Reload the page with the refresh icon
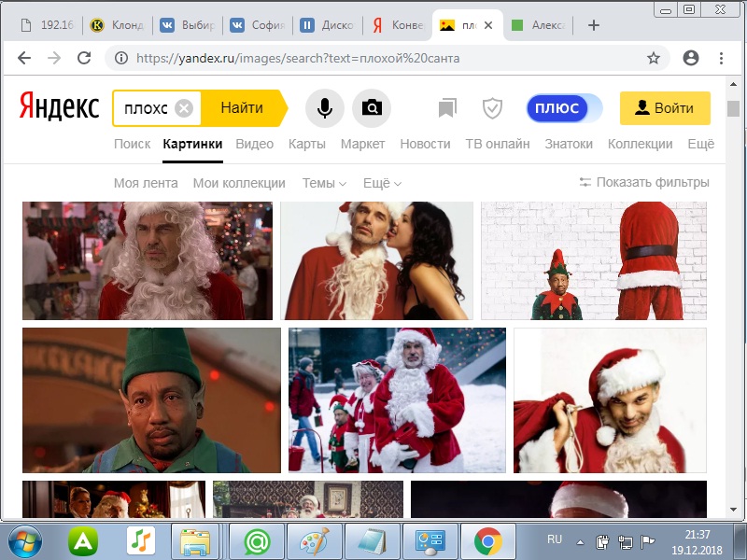Viewport: 747px width, 560px height. 84,58
